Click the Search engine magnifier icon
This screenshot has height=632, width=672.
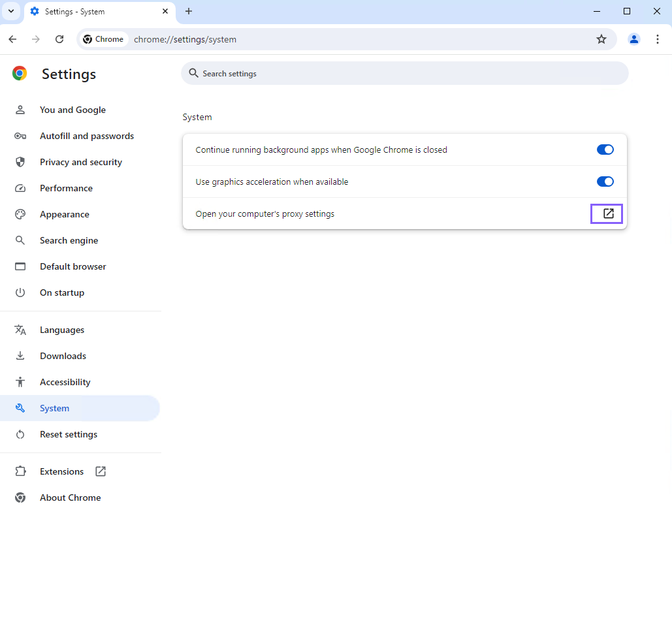[x=20, y=240]
